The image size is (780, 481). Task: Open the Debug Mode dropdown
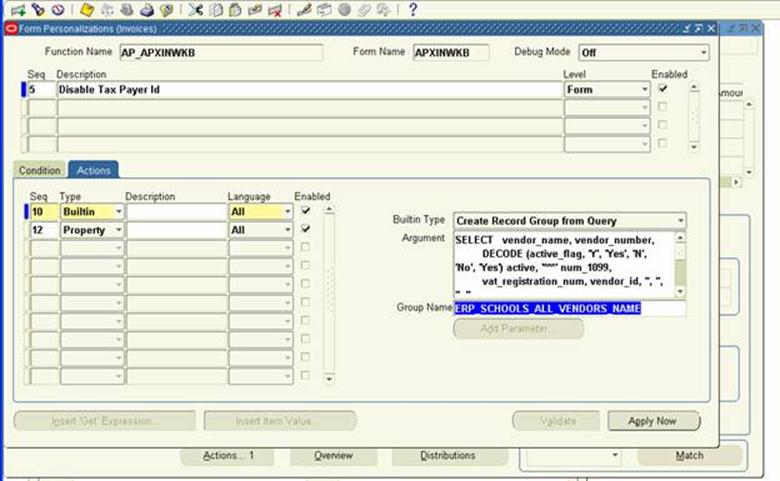point(703,52)
